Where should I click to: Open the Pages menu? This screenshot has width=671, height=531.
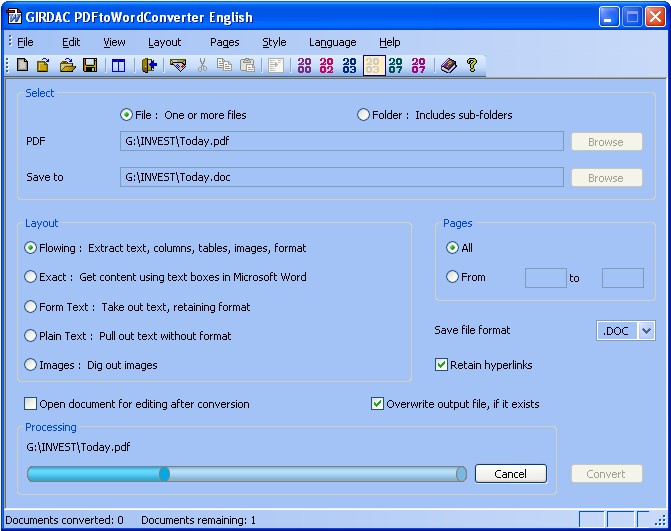(x=225, y=42)
